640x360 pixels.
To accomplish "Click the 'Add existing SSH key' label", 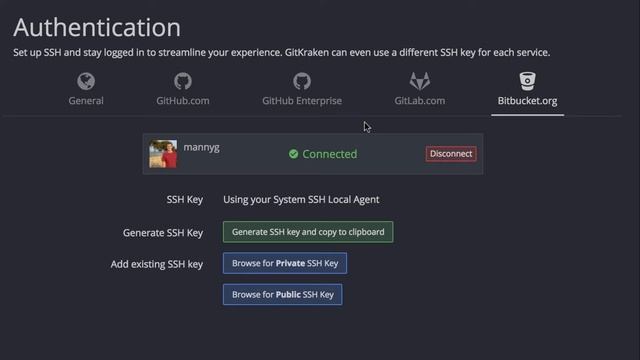I will pos(157,264).
